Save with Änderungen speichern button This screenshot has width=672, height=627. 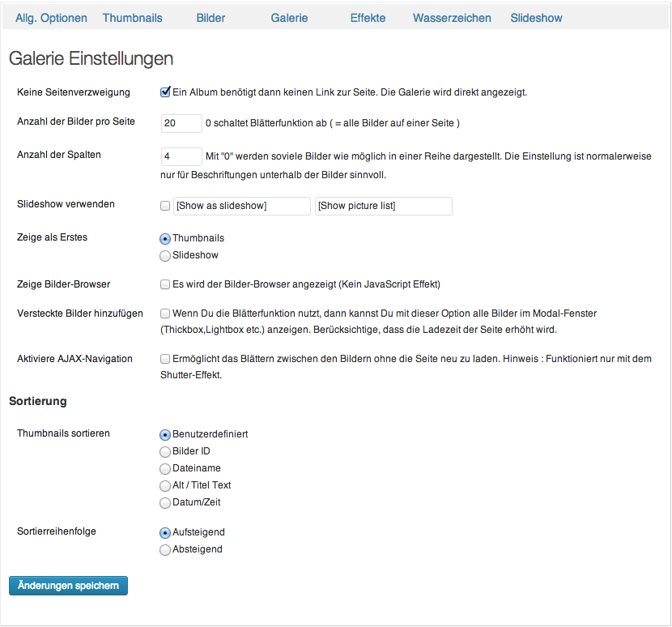click(x=68, y=586)
